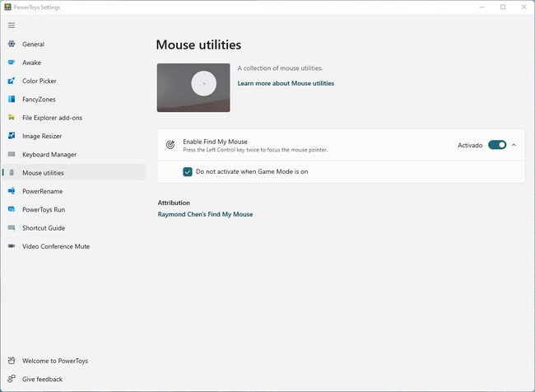This screenshot has width=535, height=392.
Task: Maximize the PowerToys Settings window
Action: pyautogui.click(x=503, y=7)
